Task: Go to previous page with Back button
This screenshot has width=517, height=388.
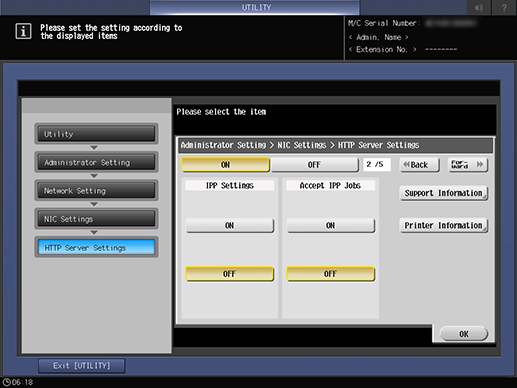Action: point(419,165)
